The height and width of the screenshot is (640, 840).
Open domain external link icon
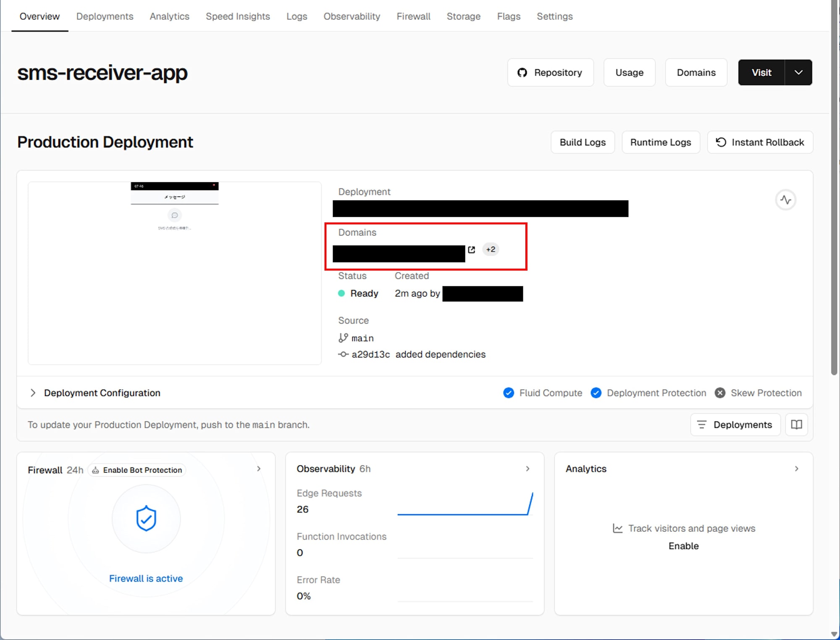(471, 249)
